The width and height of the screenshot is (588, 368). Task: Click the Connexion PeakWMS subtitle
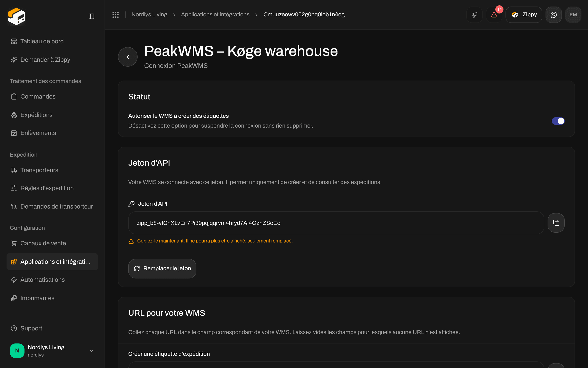point(176,66)
